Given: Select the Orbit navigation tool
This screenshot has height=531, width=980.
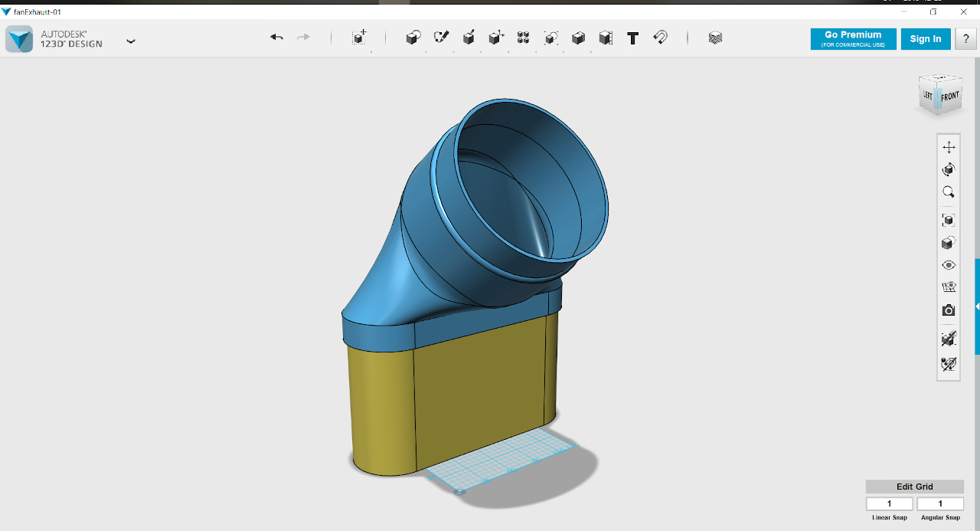Looking at the screenshot, I should pyautogui.click(x=949, y=169).
